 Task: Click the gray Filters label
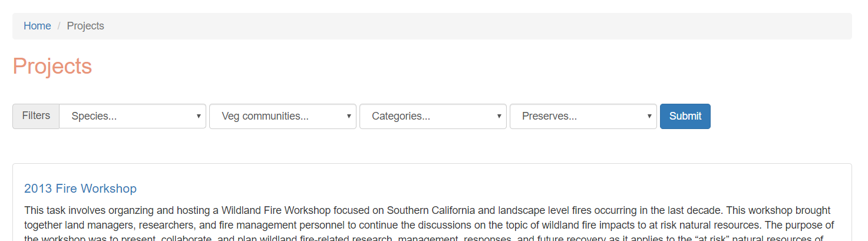36,116
